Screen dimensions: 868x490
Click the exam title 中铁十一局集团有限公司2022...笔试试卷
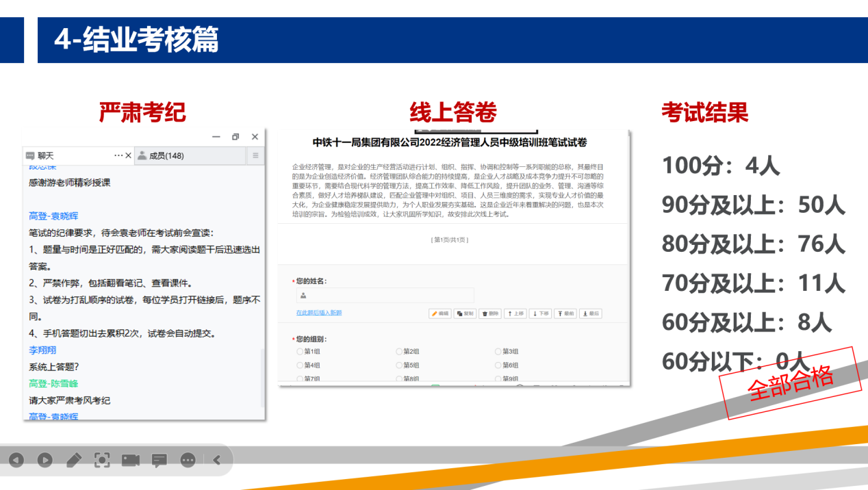pos(450,142)
